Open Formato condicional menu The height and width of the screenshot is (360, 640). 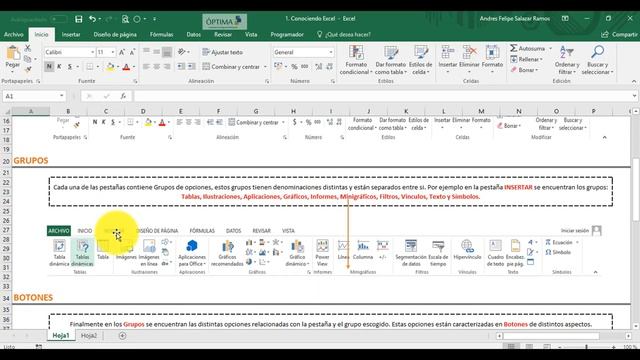click(x=356, y=60)
